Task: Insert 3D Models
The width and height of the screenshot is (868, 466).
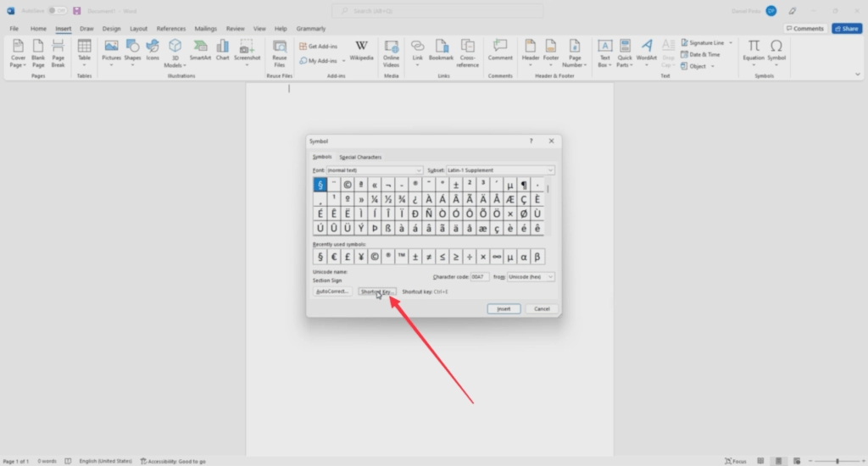Action: (x=175, y=53)
